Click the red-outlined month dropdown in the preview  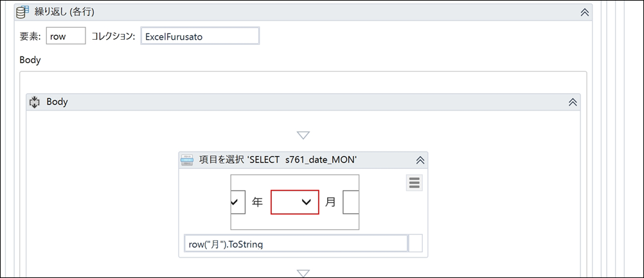[x=294, y=202]
